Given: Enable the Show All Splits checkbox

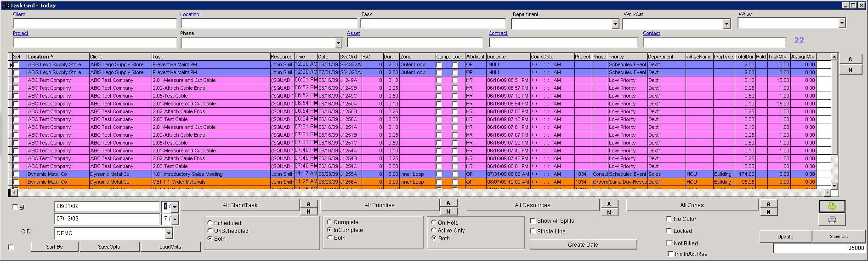Looking at the screenshot, I should (533, 221).
